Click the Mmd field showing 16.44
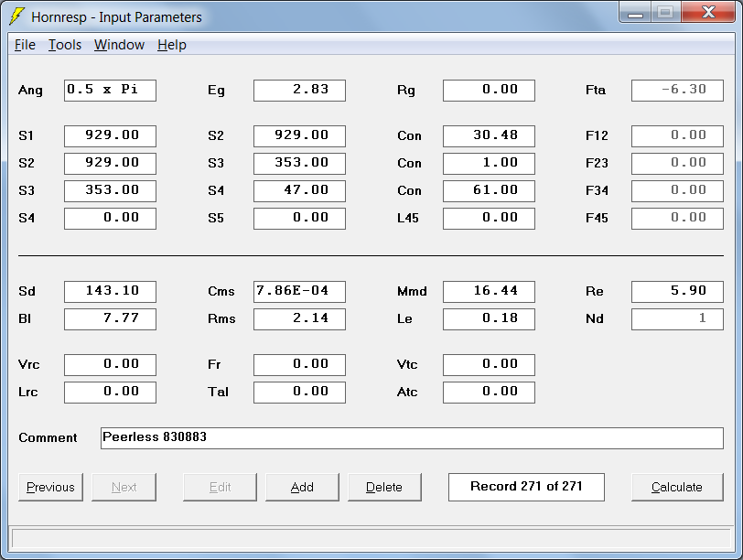The height and width of the screenshot is (560, 743). [x=489, y=292]
